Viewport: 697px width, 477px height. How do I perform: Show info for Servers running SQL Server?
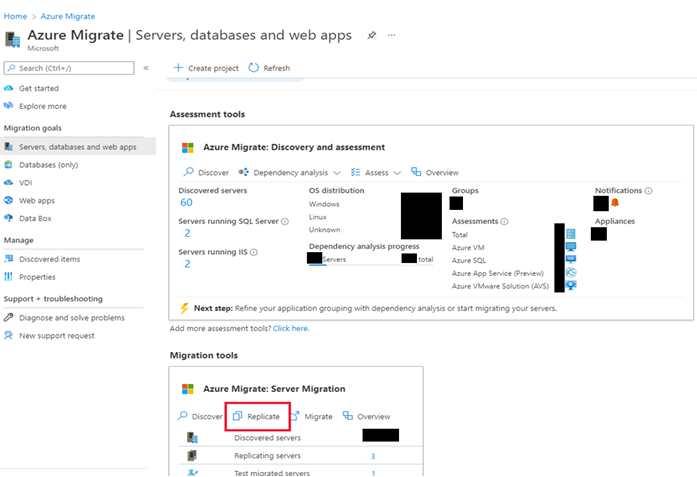click(285, 221)
